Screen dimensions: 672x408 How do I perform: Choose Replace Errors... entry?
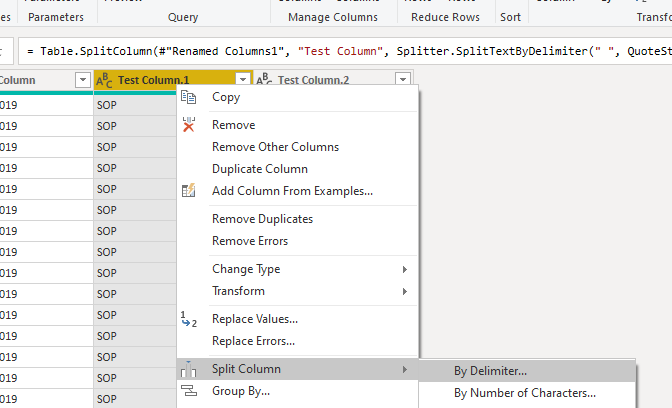(297, 341)
